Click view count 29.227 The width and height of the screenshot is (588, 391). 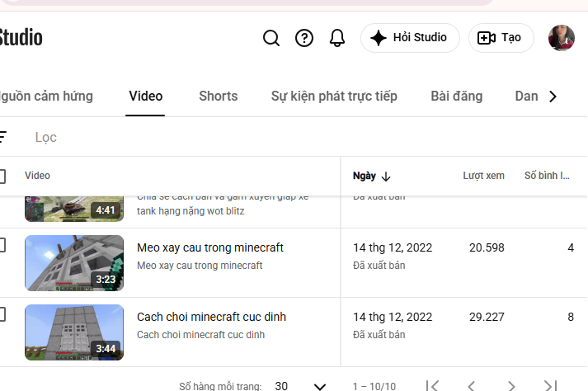click(x=487, y=317)
